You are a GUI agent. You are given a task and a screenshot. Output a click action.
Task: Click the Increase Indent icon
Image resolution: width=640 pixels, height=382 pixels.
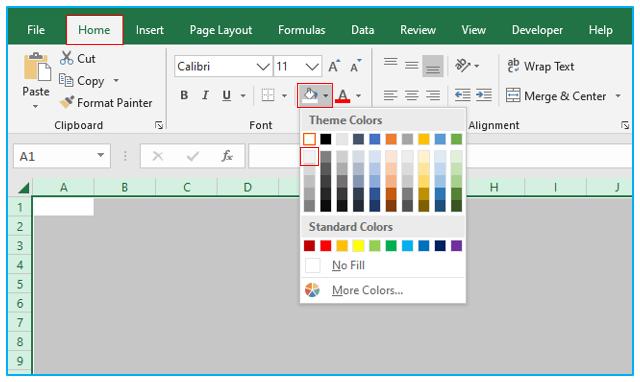tap(484, 96)
